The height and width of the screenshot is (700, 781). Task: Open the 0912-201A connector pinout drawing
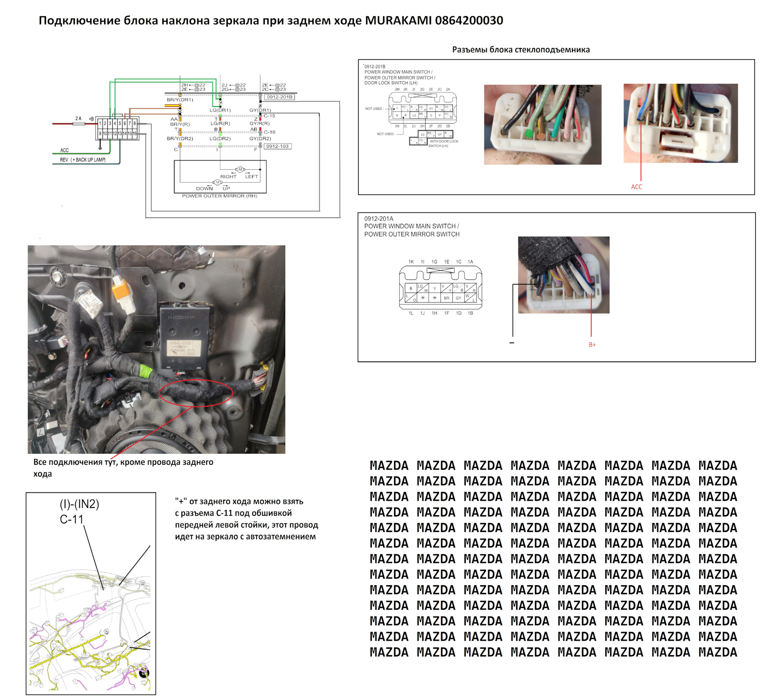click(441, 287)
